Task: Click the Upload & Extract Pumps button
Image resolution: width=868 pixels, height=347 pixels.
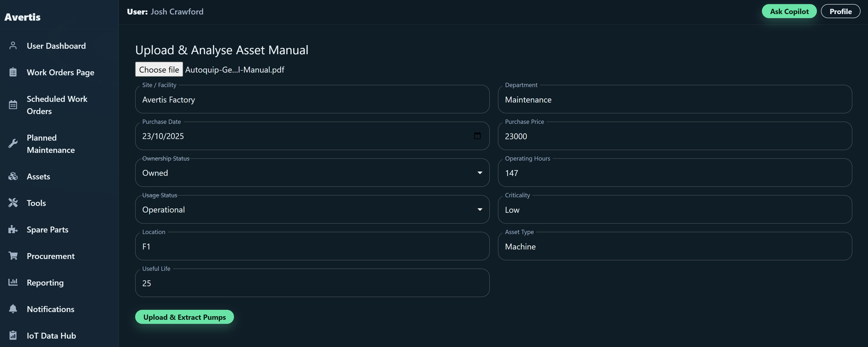Action: pos(184,317)
